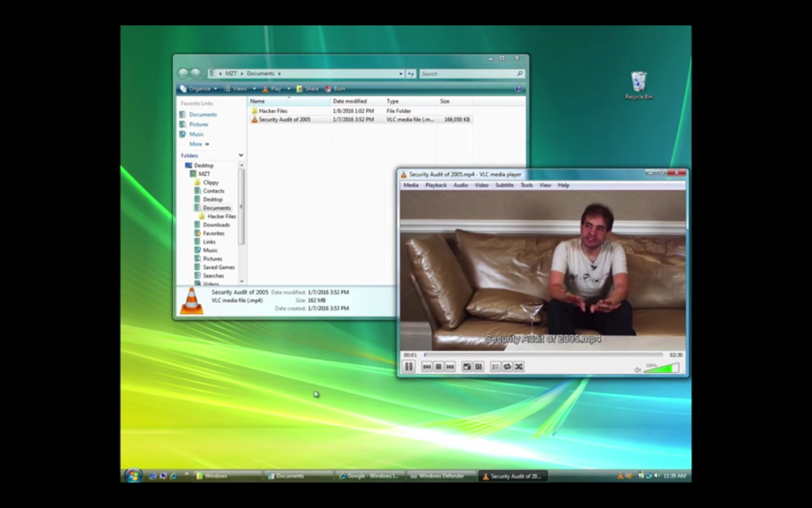Open the Help menu in VLC
Viewport: 812px width, 508px height.
point(563,185)
